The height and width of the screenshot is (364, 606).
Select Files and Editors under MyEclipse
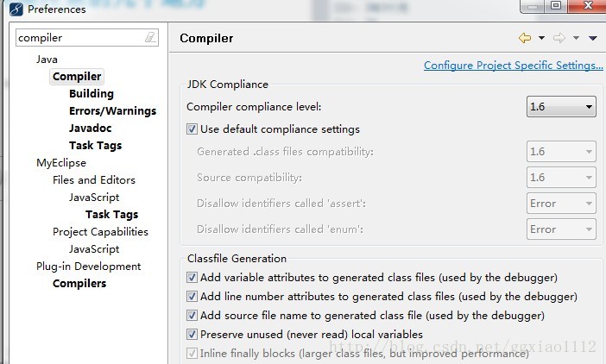[x=93, y=180]
